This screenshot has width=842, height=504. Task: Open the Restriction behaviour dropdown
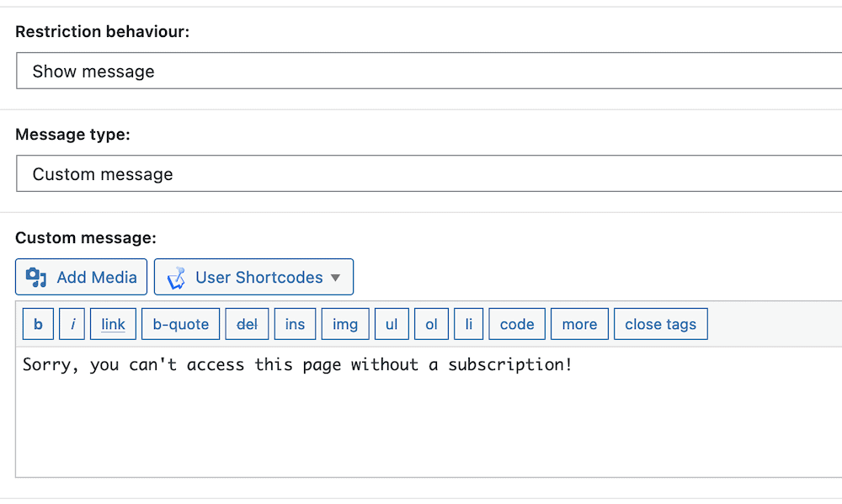tap(429, 71)
